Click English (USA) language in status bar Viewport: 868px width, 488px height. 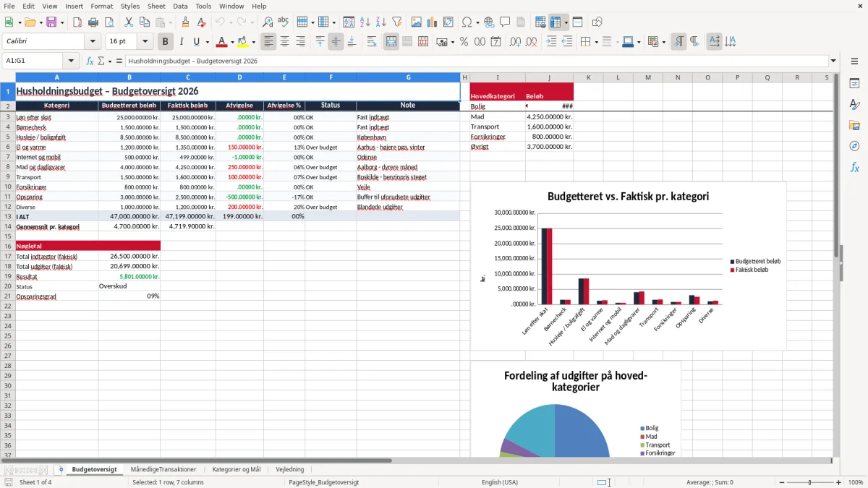point(500,482)
